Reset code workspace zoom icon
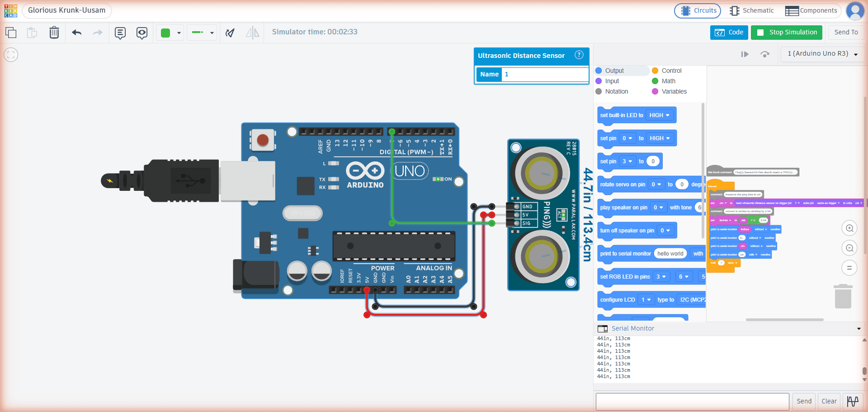 point(849,268)
